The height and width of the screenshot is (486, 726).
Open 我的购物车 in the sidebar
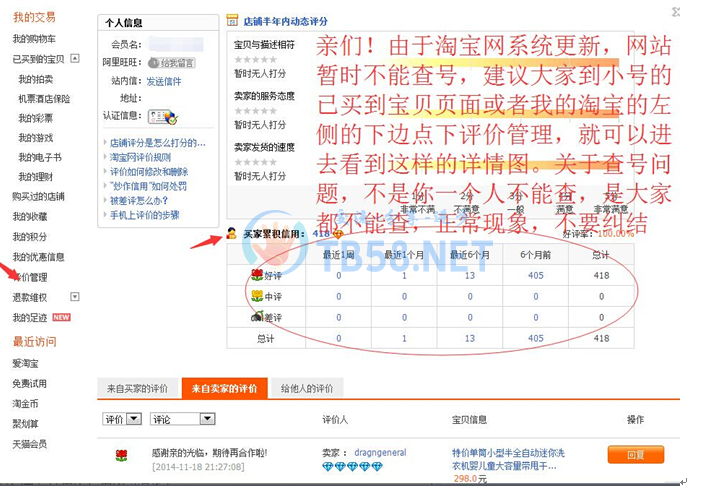[x=32, y=39]
